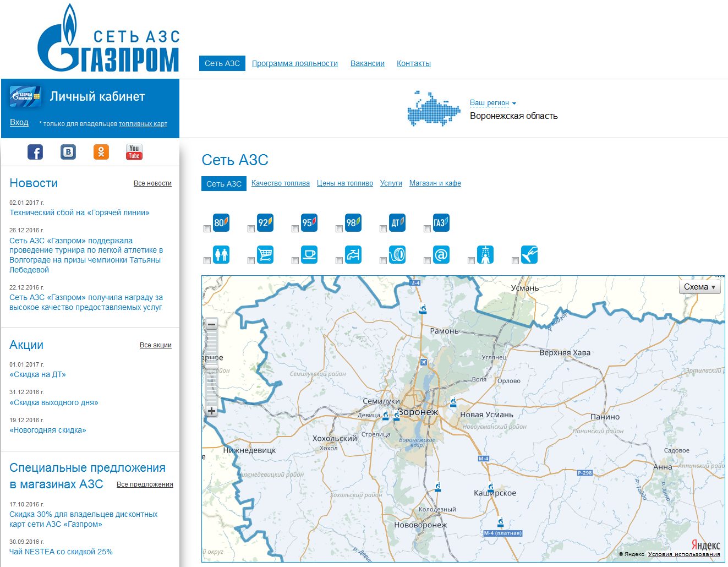Open Вакансии menu item
The width and height of the screenshot is (728, 567).
[368, 63]
